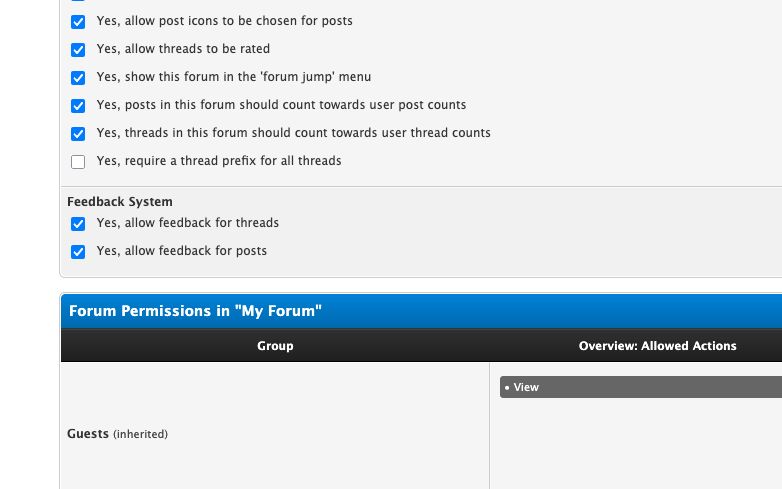Click the Feedback System section heading
Viewport: 782px width, 489px height.
point(120,201)
